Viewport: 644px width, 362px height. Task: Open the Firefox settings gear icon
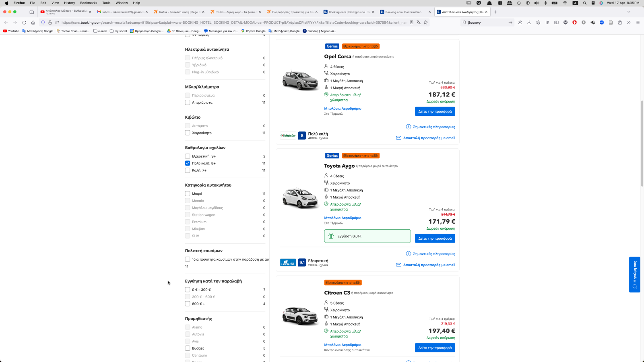538,23
